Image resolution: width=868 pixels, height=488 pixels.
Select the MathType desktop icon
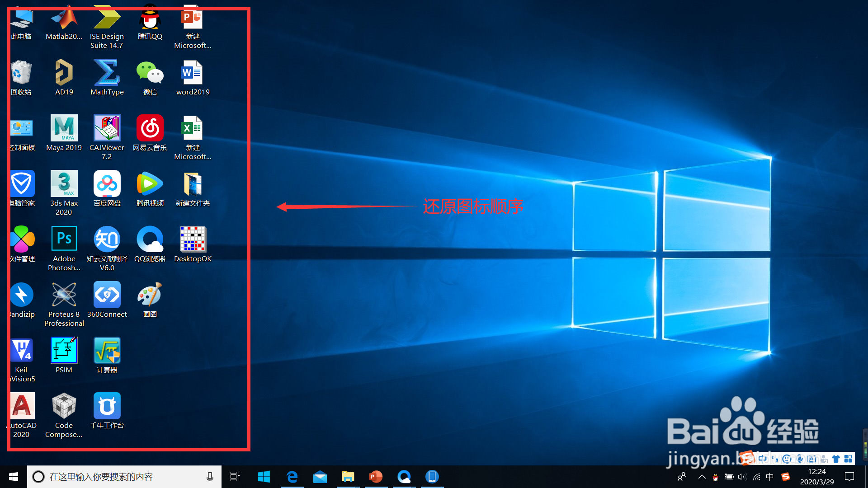tap(107, 73)
